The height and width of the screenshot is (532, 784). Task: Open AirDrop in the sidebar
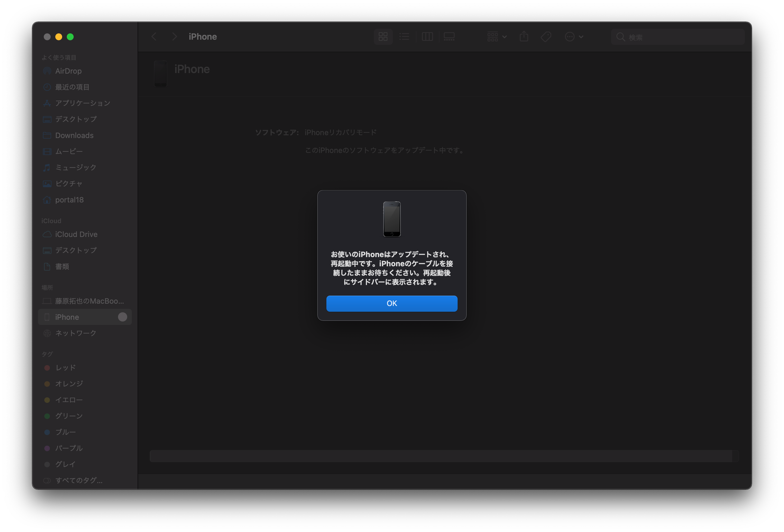(68, 71)
